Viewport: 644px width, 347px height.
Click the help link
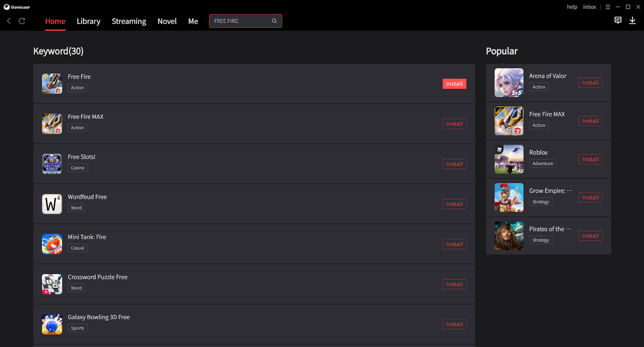tap(572, 7)
